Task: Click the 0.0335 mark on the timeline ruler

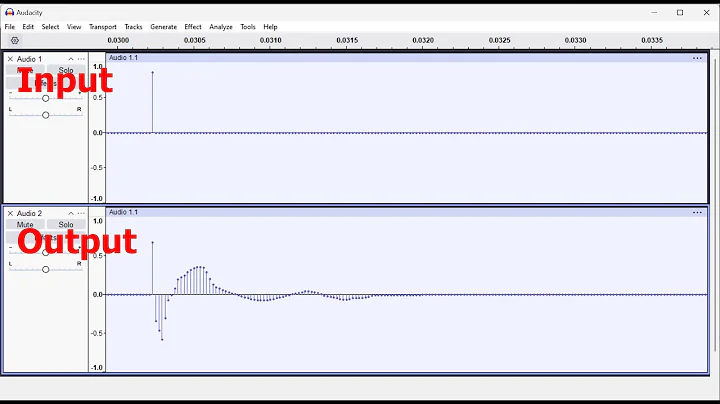Action: click(652, 40)
